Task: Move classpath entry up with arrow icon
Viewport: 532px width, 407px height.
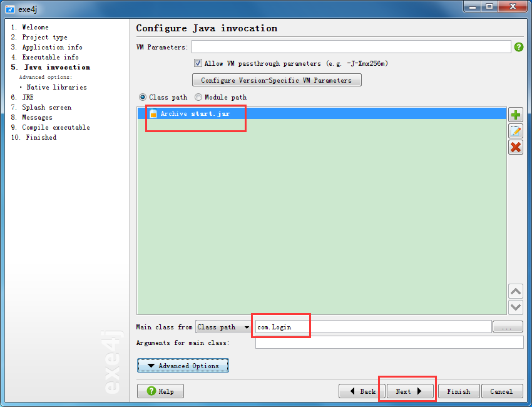Action: (x=515, y=291)
